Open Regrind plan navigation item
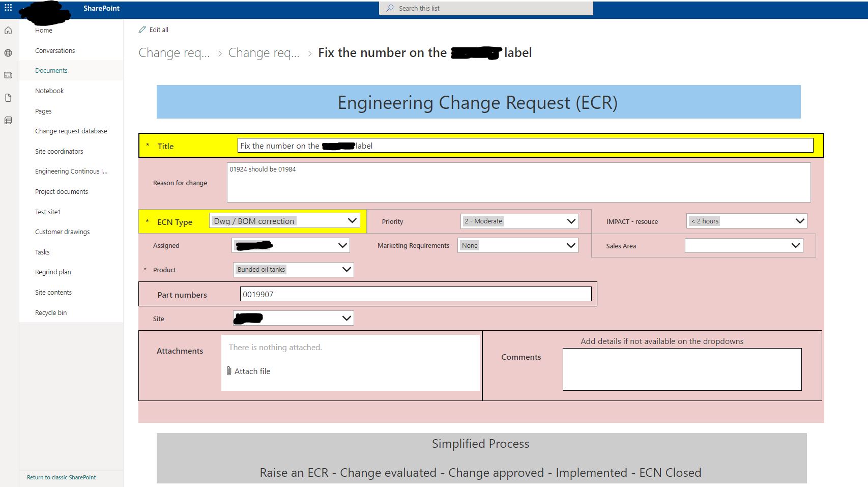This screenshot has width=868, height=487. coord(53,272)
